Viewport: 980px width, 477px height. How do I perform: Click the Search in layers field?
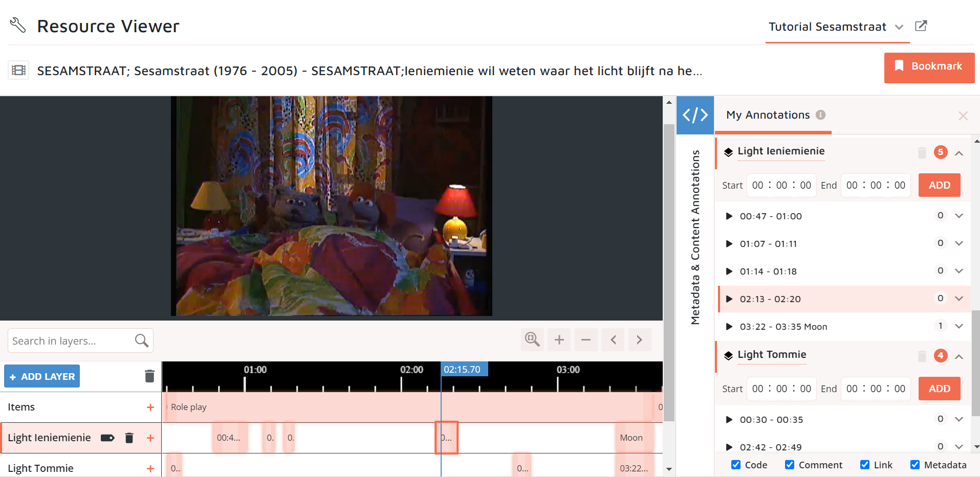click(72, 341)
